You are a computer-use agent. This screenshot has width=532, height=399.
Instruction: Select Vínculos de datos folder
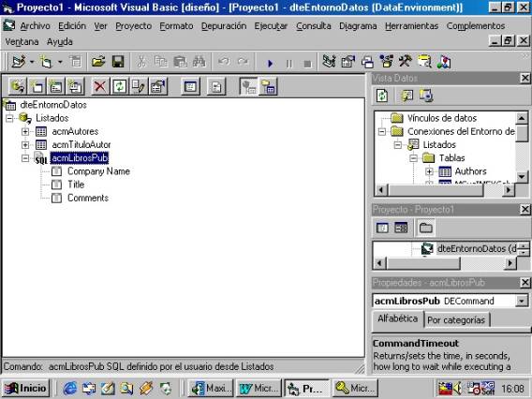[442, 118]
